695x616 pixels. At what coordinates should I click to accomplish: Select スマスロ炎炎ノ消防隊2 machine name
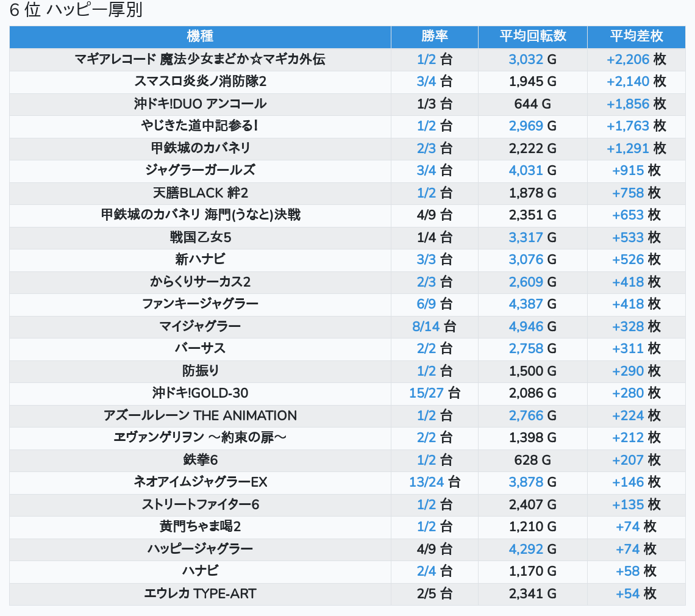pyautogui.click(x=200, y=82)
